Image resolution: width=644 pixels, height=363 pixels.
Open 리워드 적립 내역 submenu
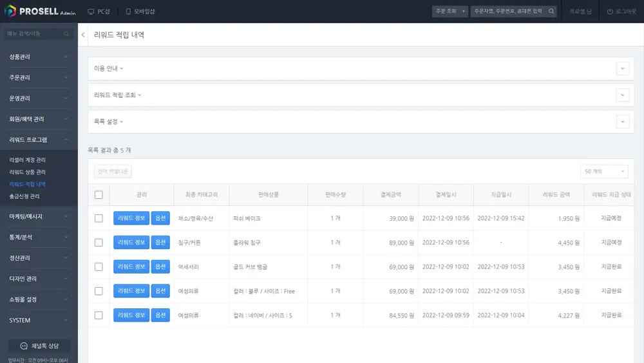click(28, 184)
